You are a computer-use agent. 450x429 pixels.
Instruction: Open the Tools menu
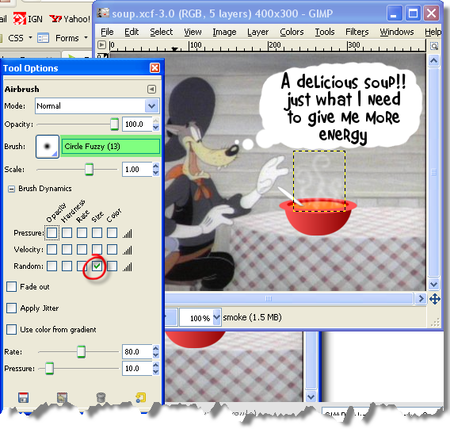[x=325, y=32]
